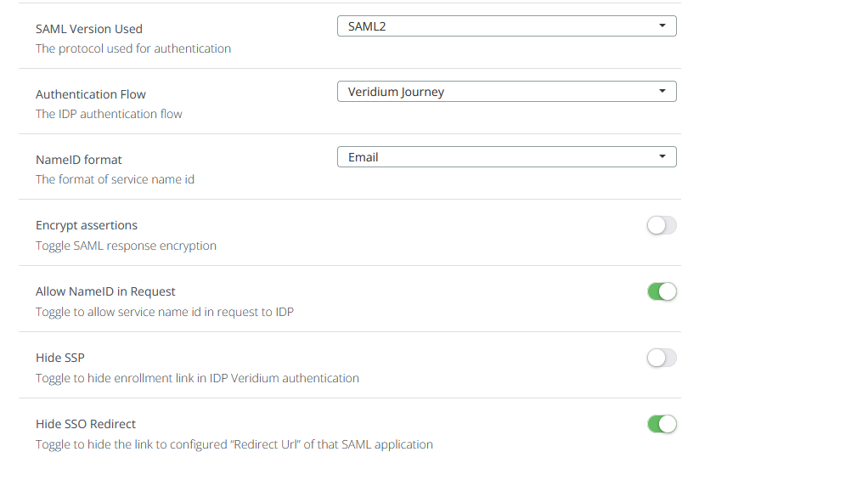
Task: Click the 'Authentication Flow' label text
Action: pos(91,94)
